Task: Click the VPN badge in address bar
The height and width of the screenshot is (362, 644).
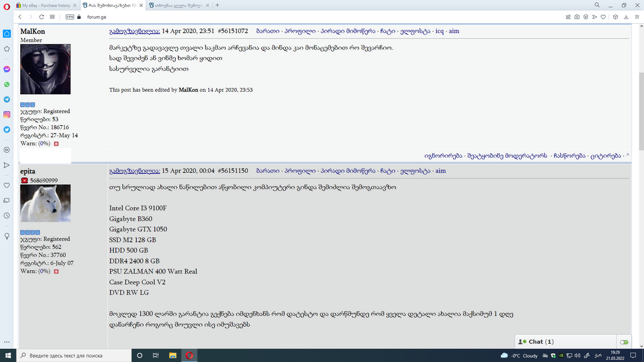Action: (70, 17)
